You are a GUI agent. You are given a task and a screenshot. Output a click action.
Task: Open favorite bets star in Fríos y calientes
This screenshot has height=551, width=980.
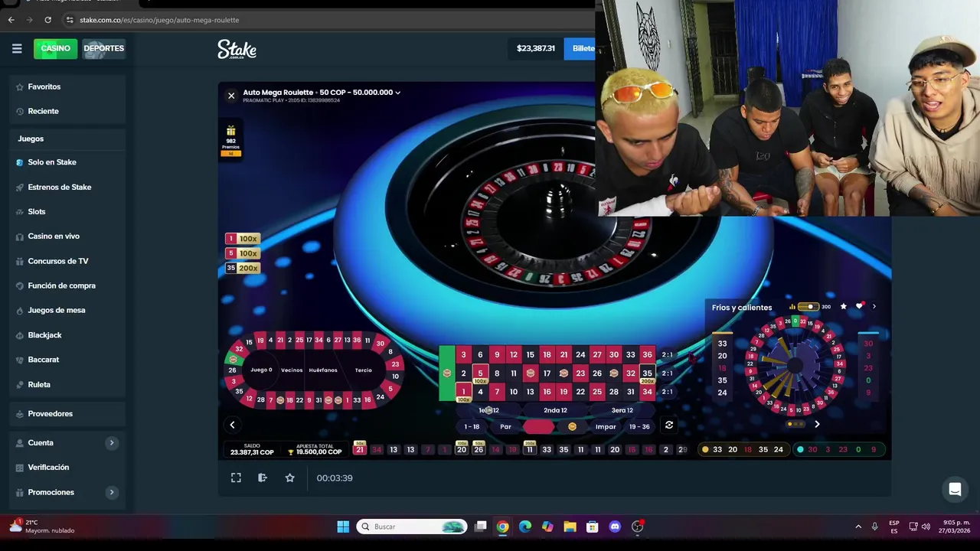844,307
